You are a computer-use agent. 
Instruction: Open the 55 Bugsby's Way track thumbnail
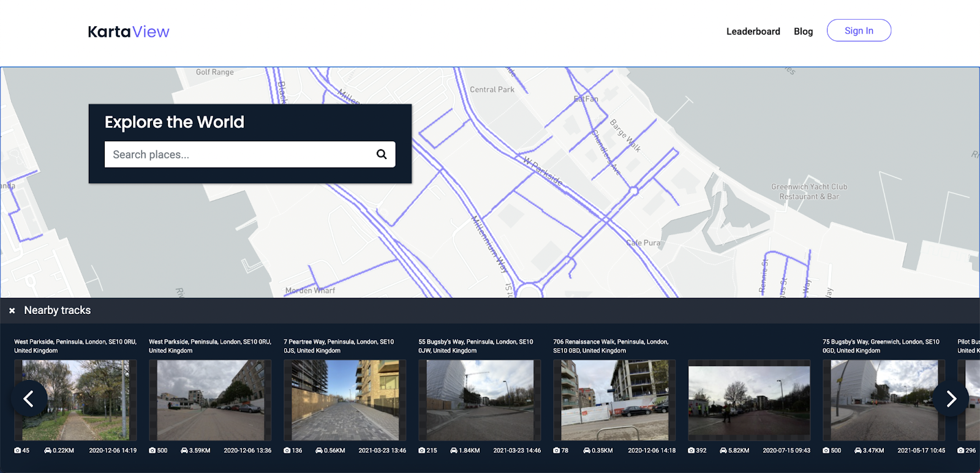480,400
